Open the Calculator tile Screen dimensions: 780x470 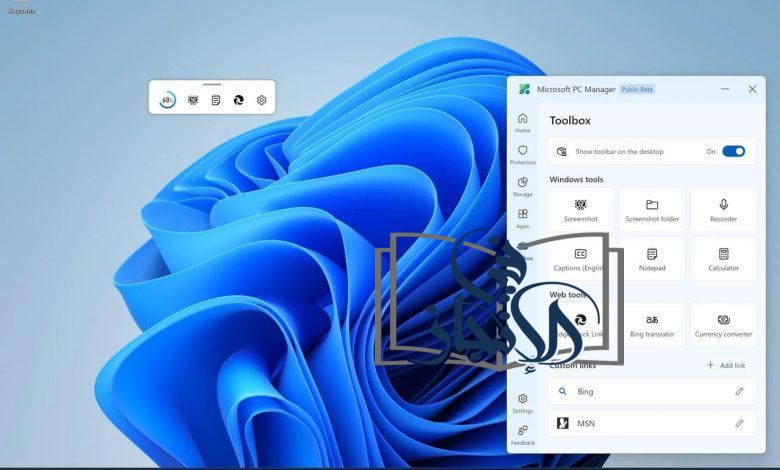pos(723,259)
